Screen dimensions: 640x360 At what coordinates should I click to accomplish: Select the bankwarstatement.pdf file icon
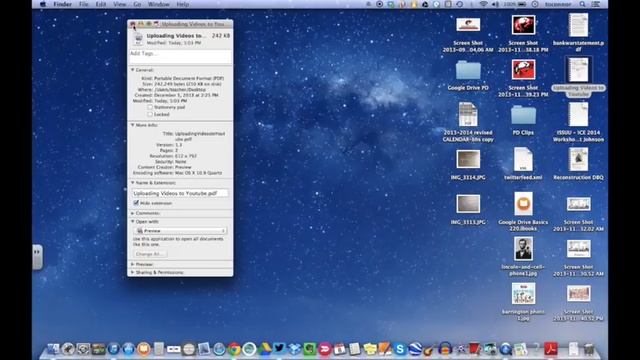pyautogui.click(x=578, y=25)
